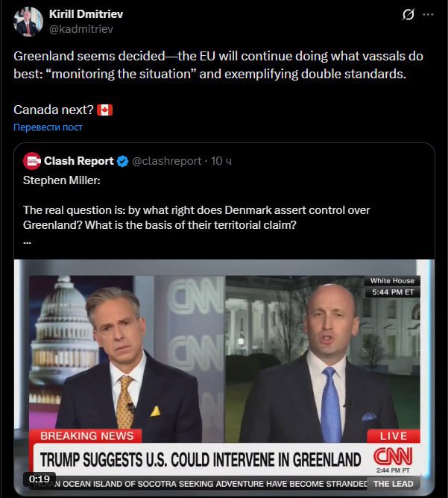The width and height of the screenshot is (448, 498).
Task: Click the 'Stephen Miller:' quoted text line
Action: click(x=62, y=180)
